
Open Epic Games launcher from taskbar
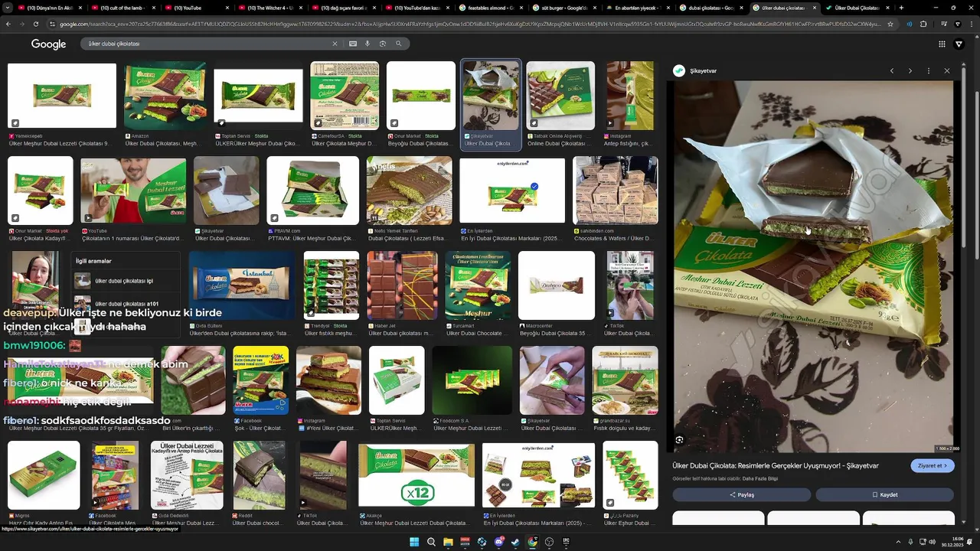[x=566, y=542]
